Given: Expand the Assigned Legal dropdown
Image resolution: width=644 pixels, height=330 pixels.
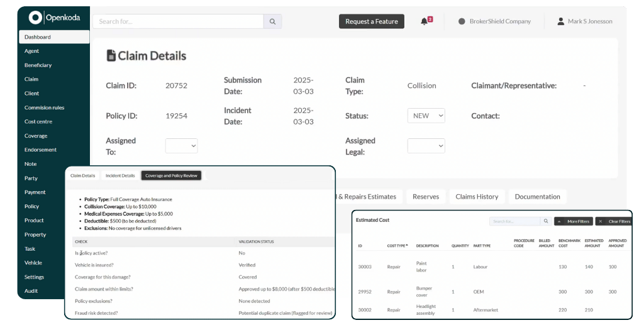Looking at the screenshot, I should coord(426,146).
